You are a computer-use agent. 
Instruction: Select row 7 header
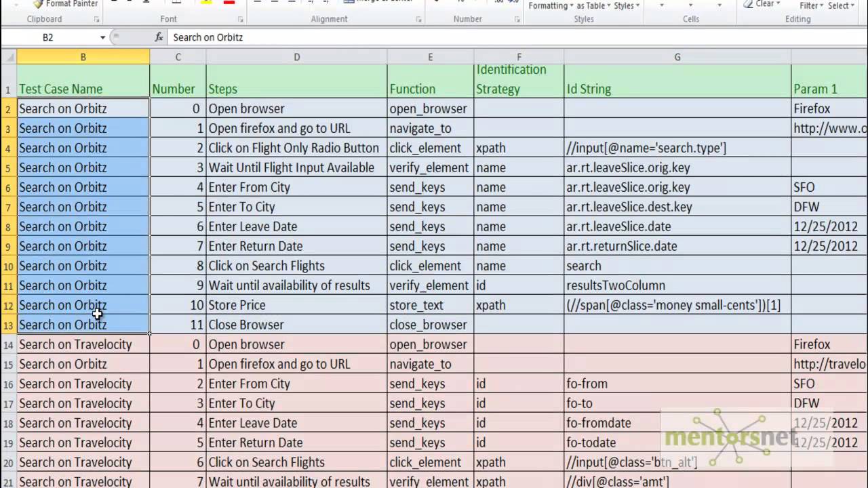pyautogui.click(x=8, y=207)
